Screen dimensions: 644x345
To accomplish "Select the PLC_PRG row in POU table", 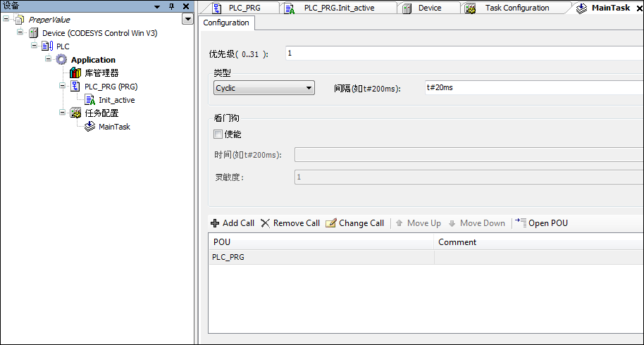I will [x=321, y=258].
